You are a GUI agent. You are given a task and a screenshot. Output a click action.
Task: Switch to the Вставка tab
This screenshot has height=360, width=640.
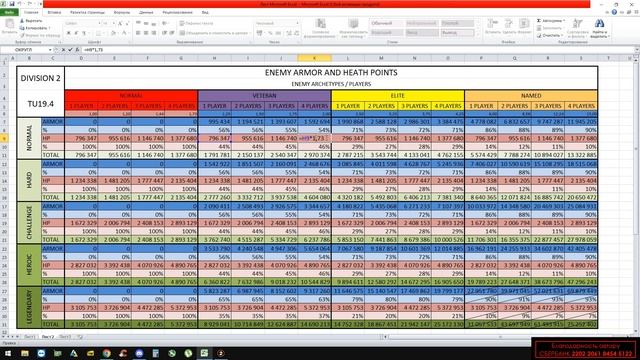54,13
